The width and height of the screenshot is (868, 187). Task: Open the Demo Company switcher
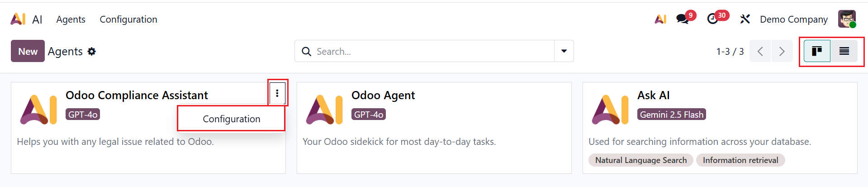(x=793, y=19)
